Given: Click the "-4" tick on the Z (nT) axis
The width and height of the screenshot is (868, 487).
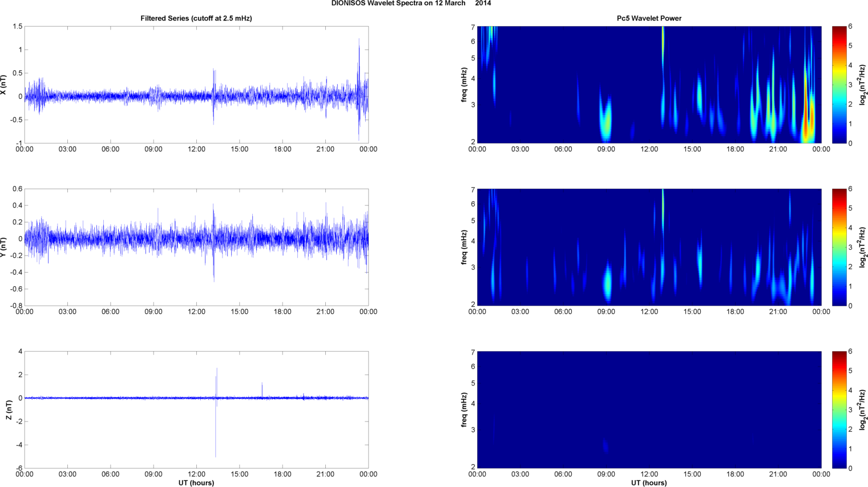Looking at the screenshot, I should 19,445.
